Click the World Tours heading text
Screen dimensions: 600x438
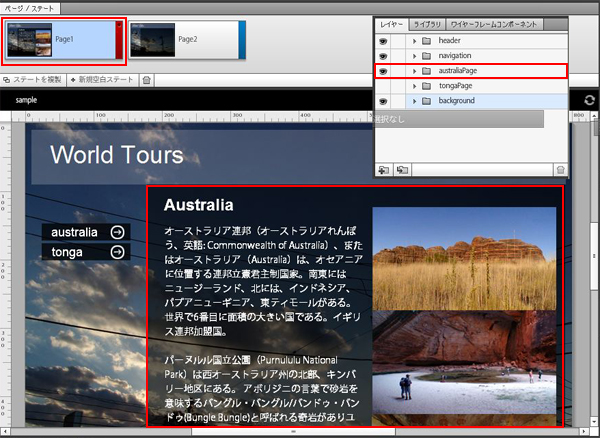117,155
